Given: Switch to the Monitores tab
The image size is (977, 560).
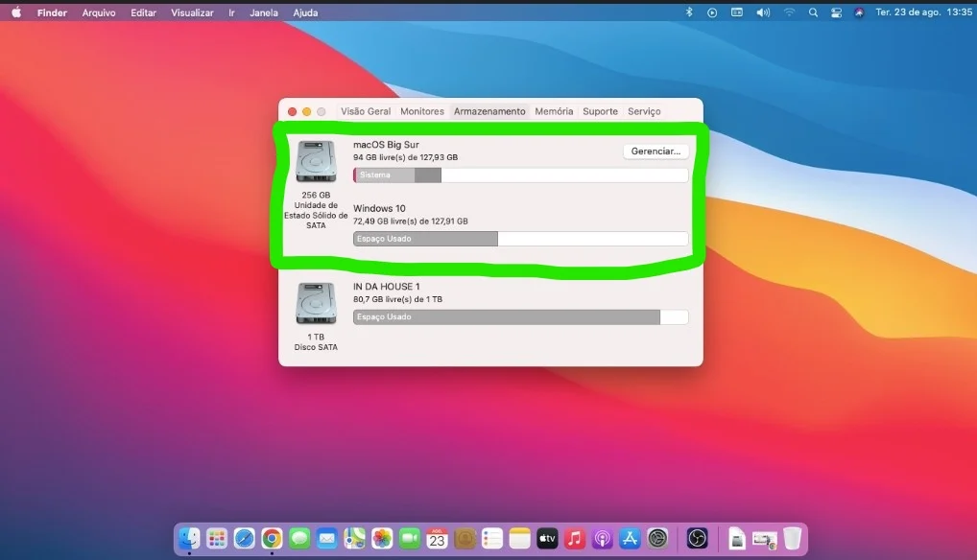Looking at the screenshot, I should coord(422,111).
